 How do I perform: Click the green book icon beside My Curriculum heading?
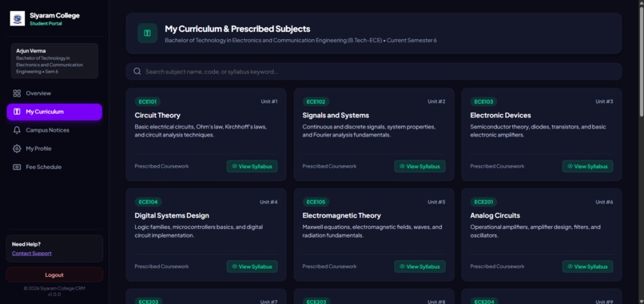(147, 34)
